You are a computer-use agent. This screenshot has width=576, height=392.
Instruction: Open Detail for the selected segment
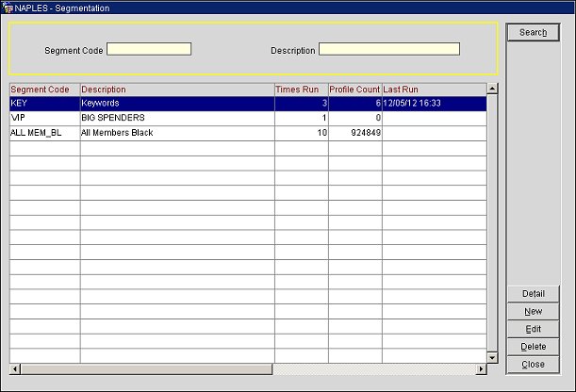click(534, 294)
